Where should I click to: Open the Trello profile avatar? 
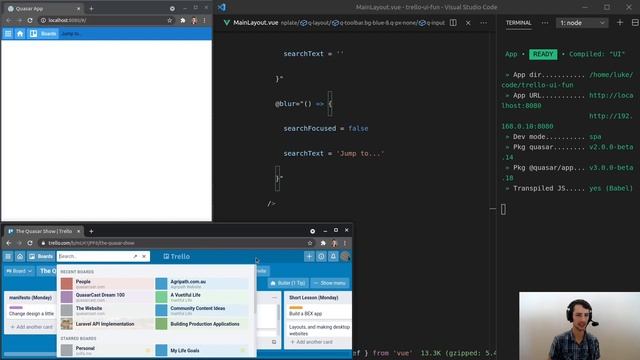click(345, 256)
